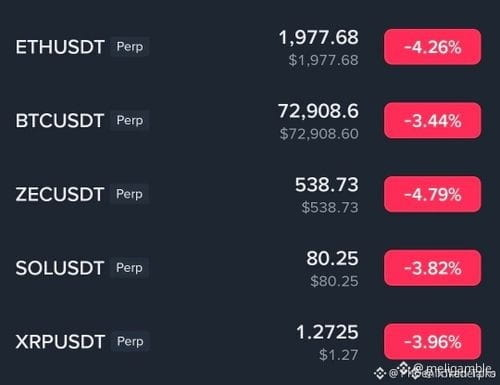500x385 pixels.
Task: Select the SOLUSDT pair name
Action: point(60,268)
